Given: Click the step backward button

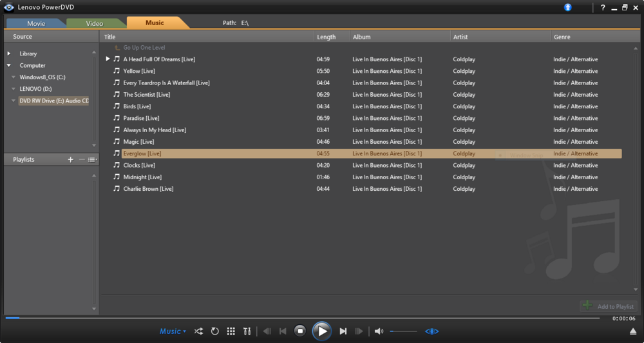Looking at the screenshot, I should [267, 331].
